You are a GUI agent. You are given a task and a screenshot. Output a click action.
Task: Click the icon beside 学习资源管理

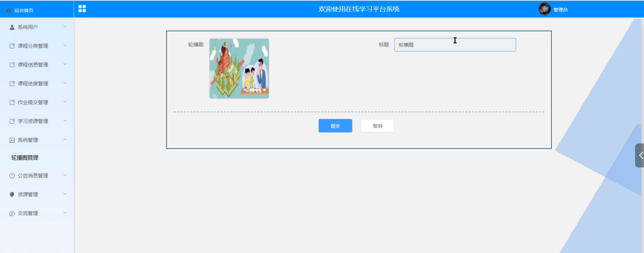pos(12,121)
